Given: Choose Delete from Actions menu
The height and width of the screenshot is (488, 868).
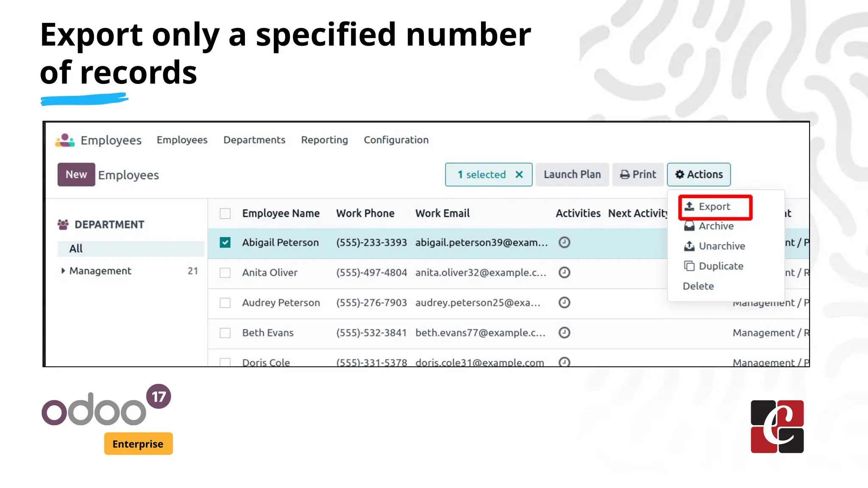Looking at the screenshot, I should (x=698, y=286).
